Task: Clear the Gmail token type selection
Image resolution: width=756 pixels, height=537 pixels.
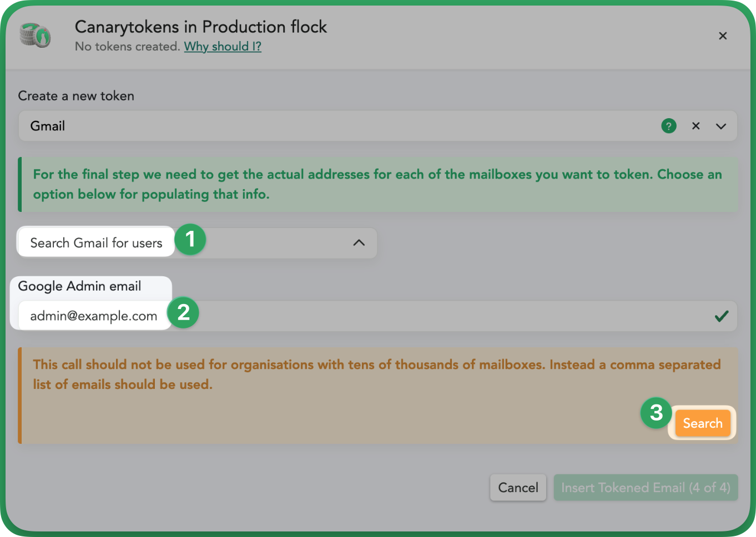Action: (x=696, y=126)
